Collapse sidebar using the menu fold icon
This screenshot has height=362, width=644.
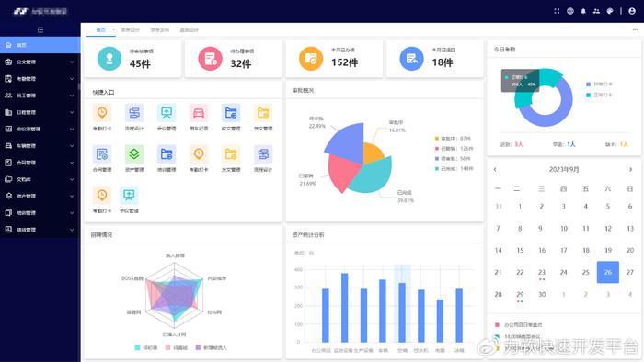pyautogui.click(x=40, y=30)
